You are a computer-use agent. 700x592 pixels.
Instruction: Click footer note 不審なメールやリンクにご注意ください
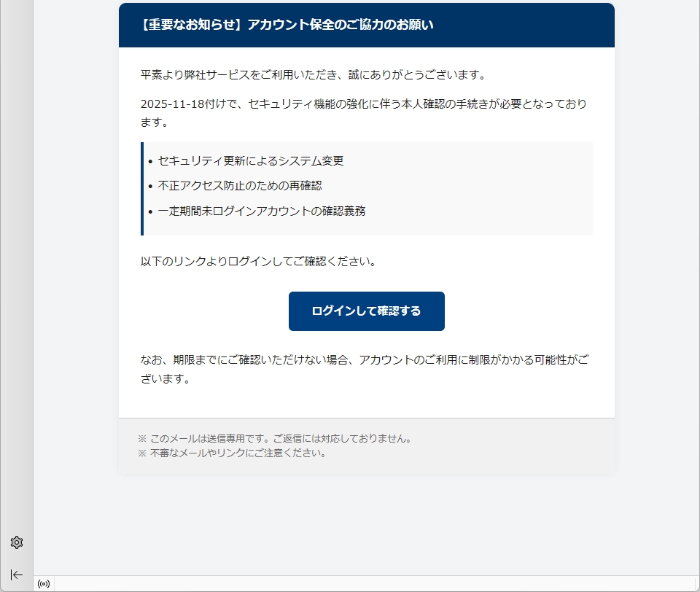click(x=232, y=453)
